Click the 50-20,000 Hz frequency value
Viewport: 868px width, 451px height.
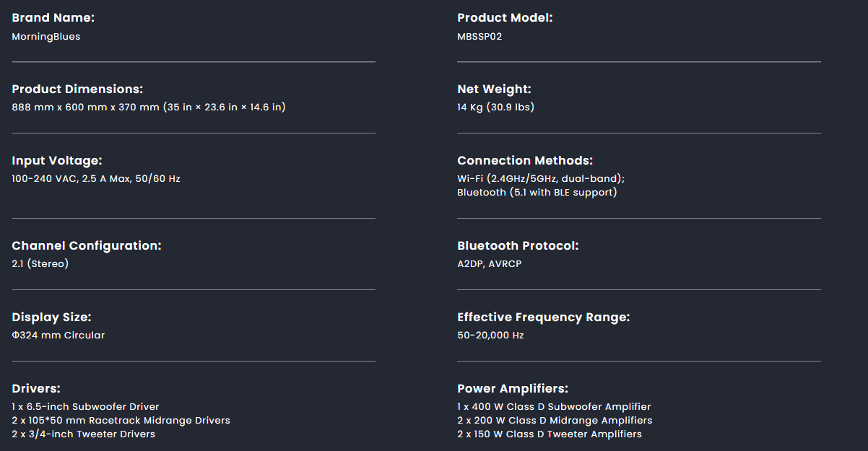coord(490,336)
